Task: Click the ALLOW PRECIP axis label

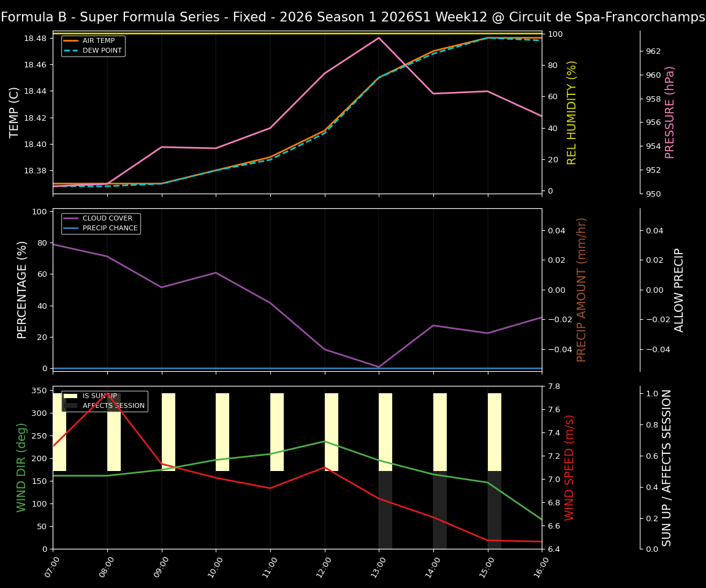Action: 680,288
